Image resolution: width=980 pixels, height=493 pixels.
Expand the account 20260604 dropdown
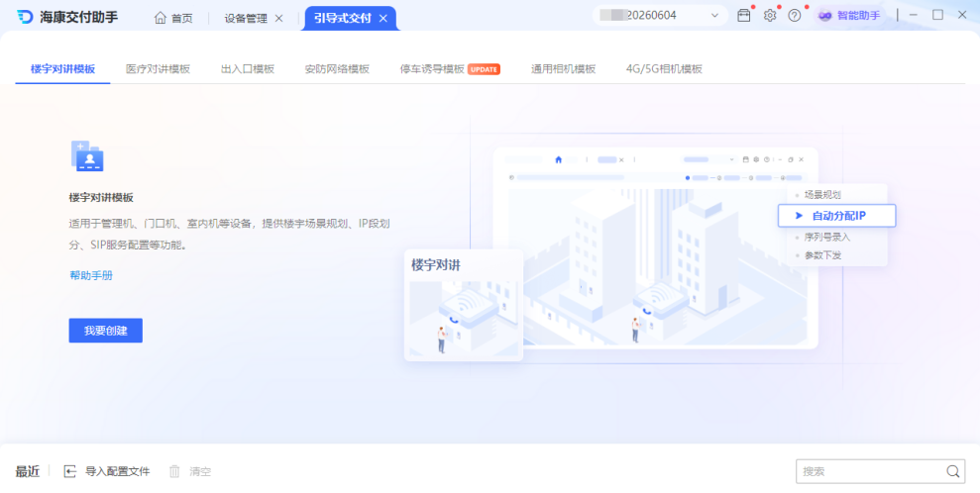tap(714, 16)
